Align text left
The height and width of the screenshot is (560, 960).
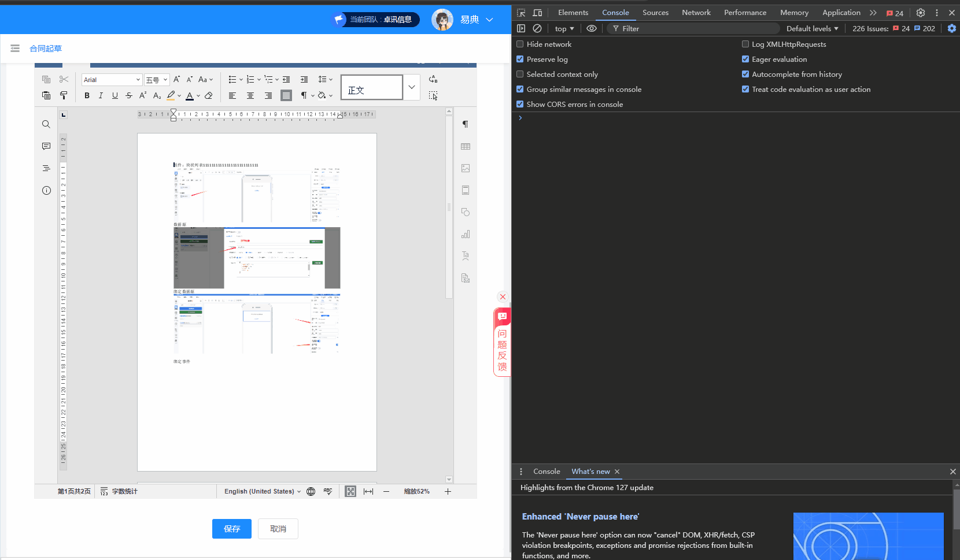(232, 95)
